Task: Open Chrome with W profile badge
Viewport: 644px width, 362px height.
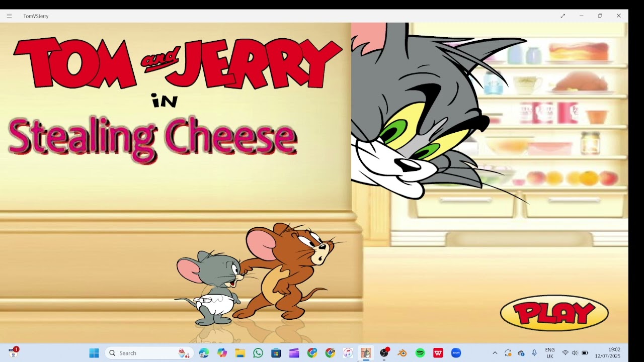Action: tap(312, 353)
